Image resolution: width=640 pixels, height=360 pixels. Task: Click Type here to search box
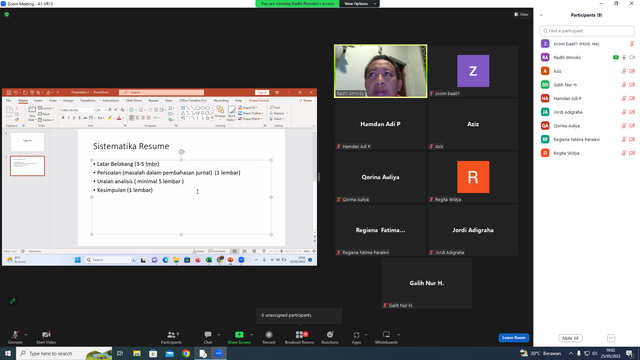pos(64,353)
